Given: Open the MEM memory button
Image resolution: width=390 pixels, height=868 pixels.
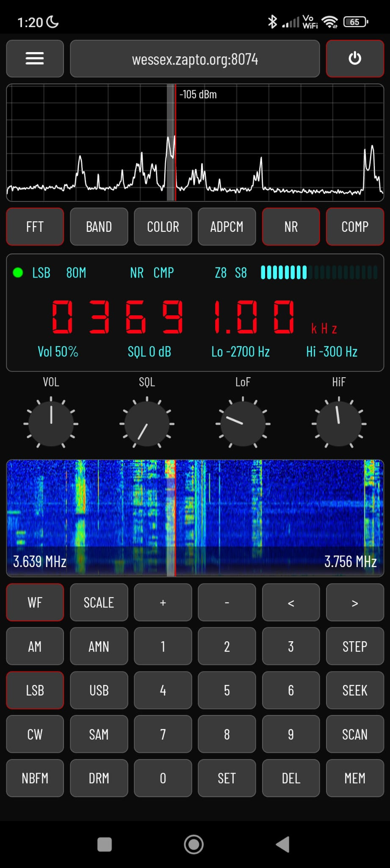Looking at the screenshot, I should (354, 778).
